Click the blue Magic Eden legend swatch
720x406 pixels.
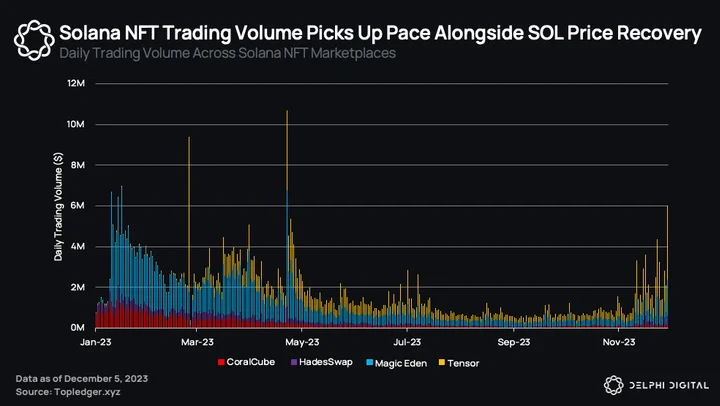pos(370,363)
